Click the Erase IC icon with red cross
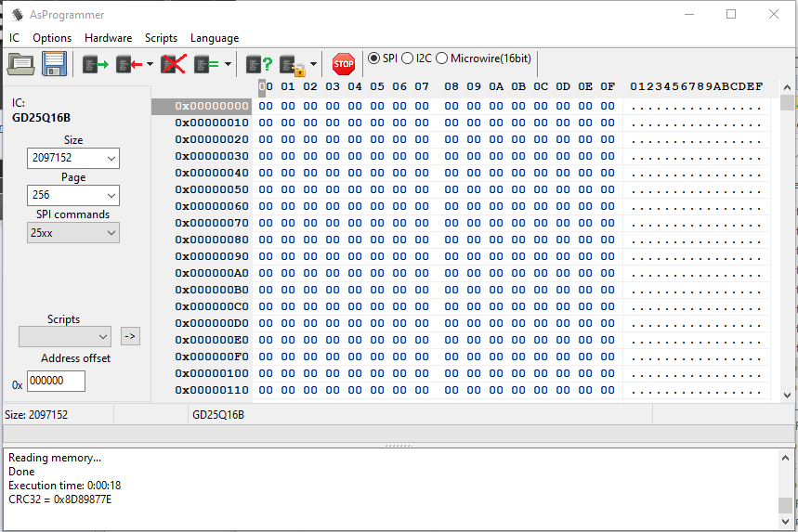 point(174,64)
